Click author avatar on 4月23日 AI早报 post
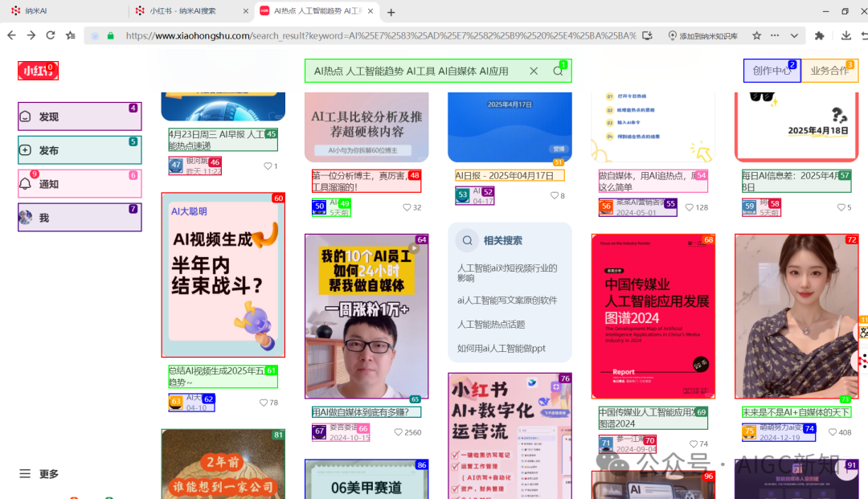The width and height of the screenshot is (868, 499). pos(175,165)
